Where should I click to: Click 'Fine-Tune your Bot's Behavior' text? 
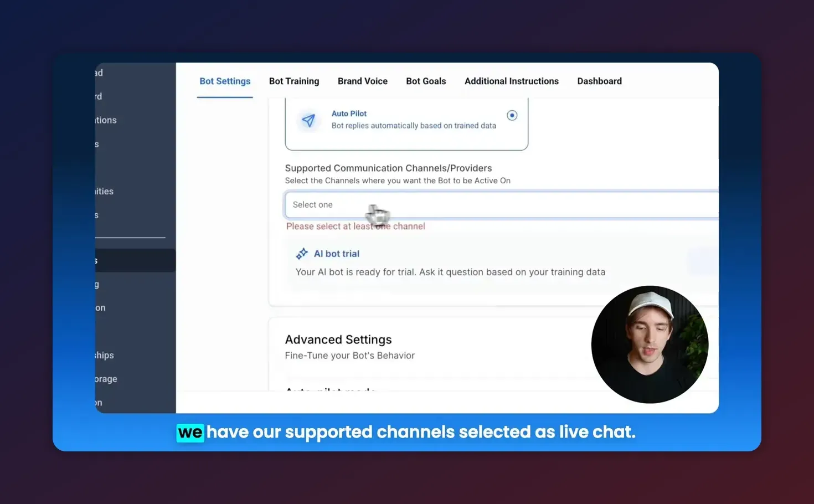(349, 355)
